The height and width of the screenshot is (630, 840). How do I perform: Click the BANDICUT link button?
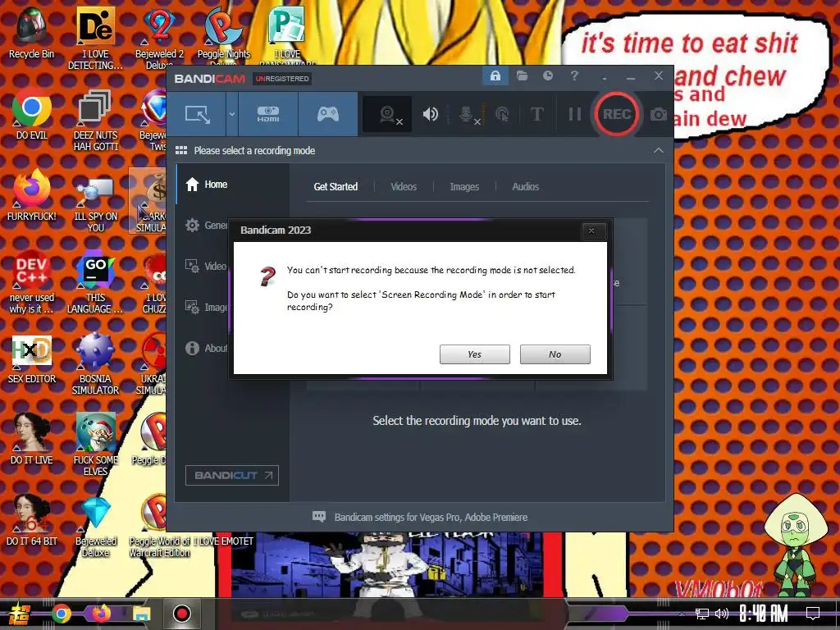(x=232, y=475)
